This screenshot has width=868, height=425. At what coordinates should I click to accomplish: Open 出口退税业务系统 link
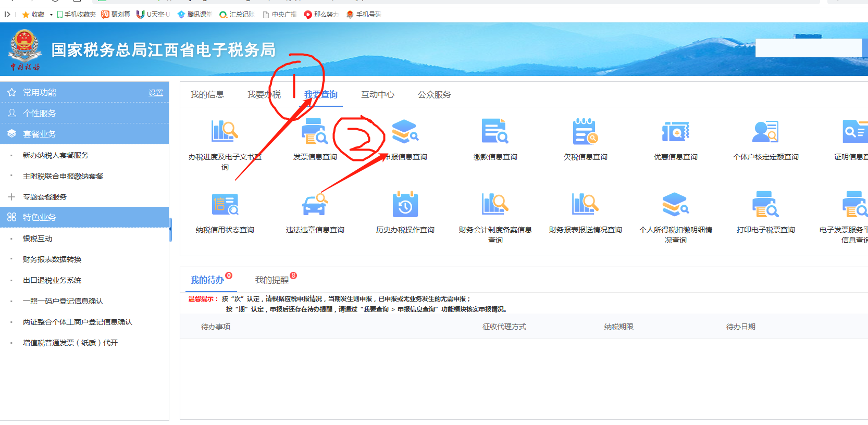[52, 280]
